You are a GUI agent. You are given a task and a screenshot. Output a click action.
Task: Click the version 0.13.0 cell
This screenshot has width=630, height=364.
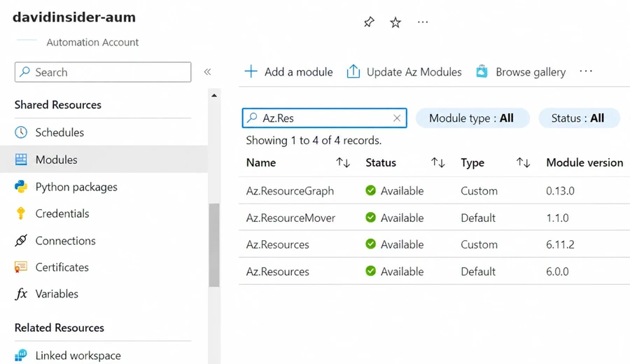[560, 191]
